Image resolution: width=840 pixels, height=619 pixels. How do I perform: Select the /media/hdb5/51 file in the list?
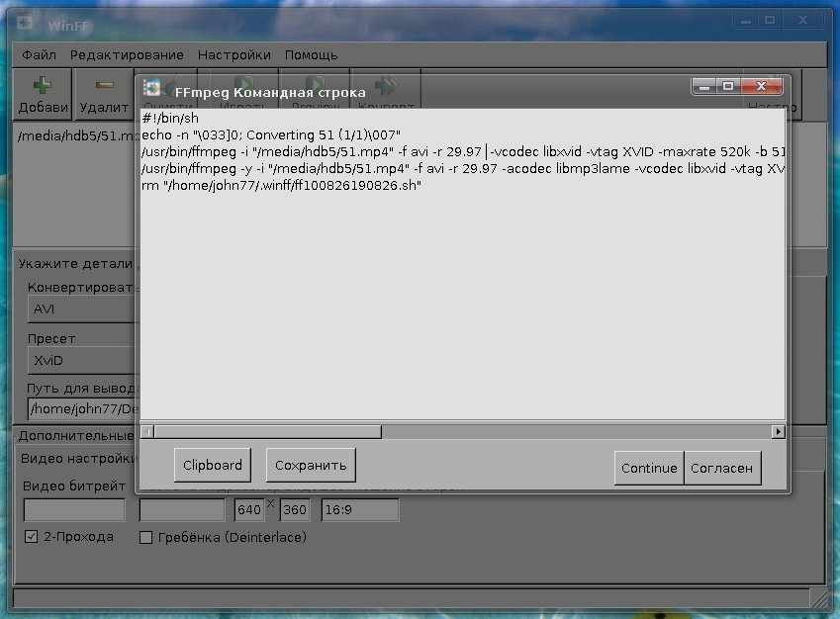tap(76, 136)
